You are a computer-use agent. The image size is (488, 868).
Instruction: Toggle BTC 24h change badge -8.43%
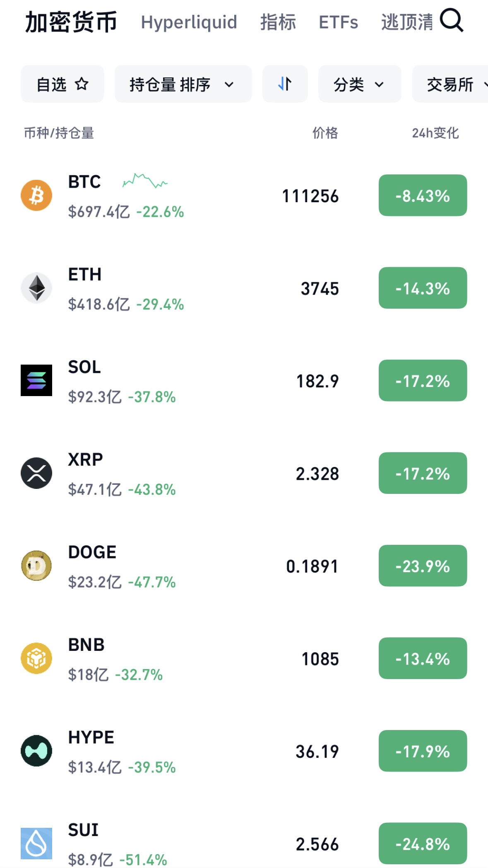point(423,196)
